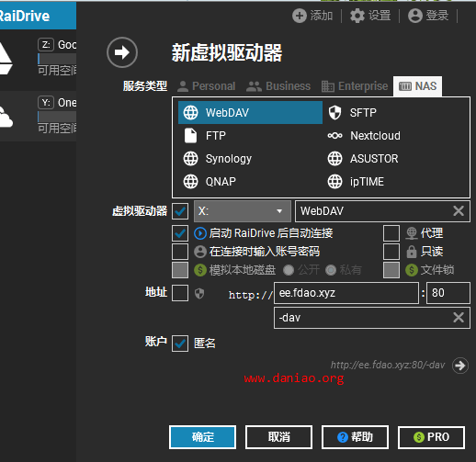Click the Add (添加) plus icon

point(300,16)
